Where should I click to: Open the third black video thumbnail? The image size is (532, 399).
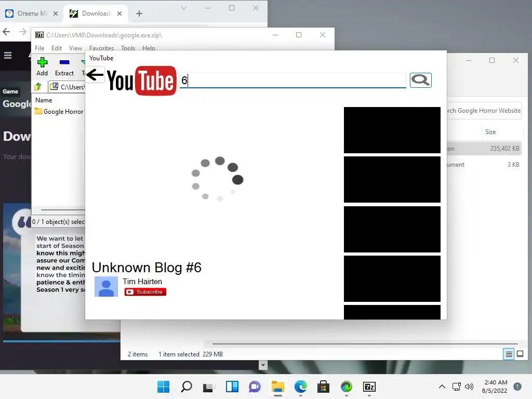pyautogui.click(x=392, y=229)
